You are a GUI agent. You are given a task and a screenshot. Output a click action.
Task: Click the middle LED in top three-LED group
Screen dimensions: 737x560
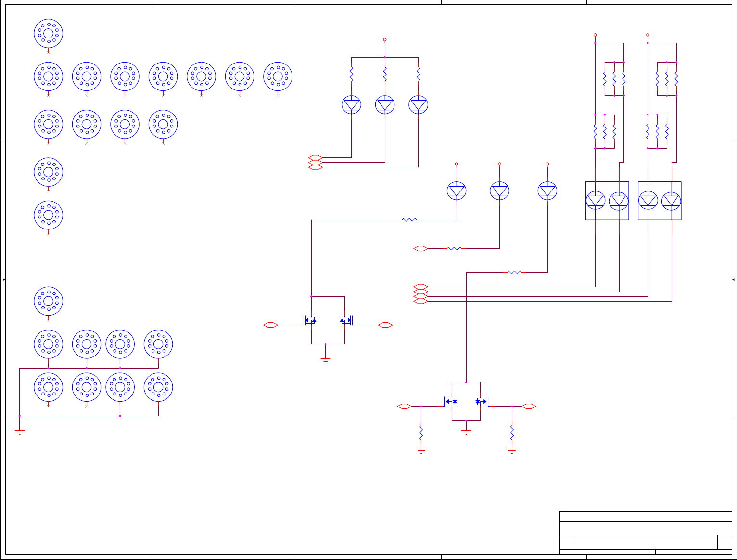385,104
